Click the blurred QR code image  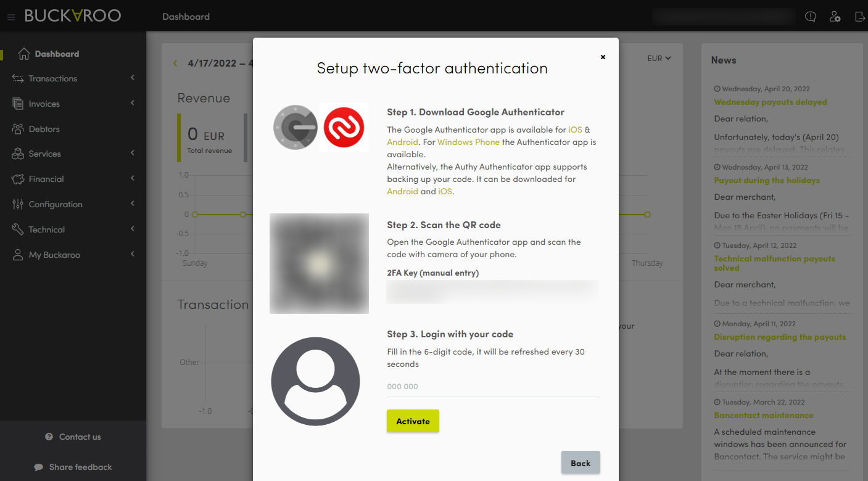click(x=319, y=263)
